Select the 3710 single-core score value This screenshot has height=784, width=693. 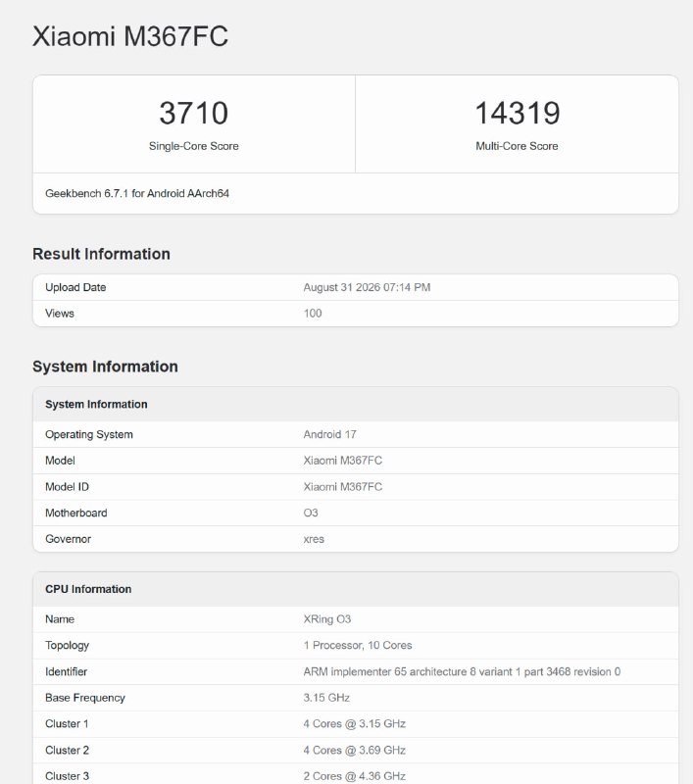click(193, 113)
